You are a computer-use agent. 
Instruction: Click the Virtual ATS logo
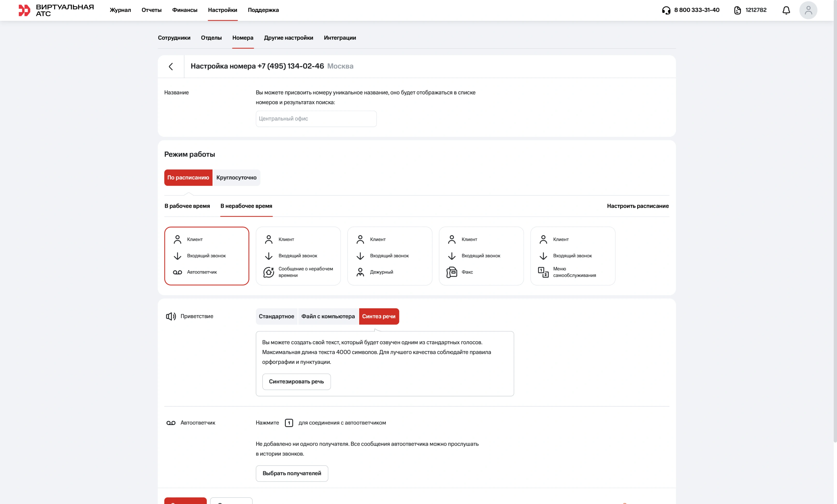click(x=56, y=10)
